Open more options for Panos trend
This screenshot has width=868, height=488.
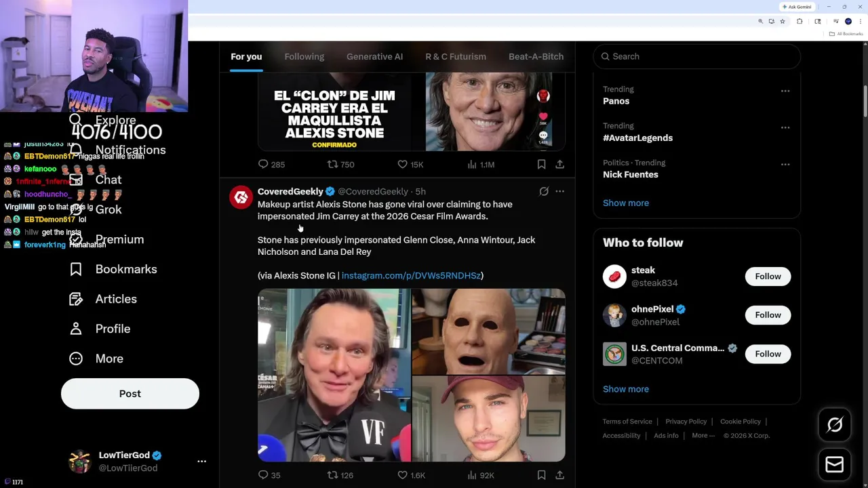[785, 91]
